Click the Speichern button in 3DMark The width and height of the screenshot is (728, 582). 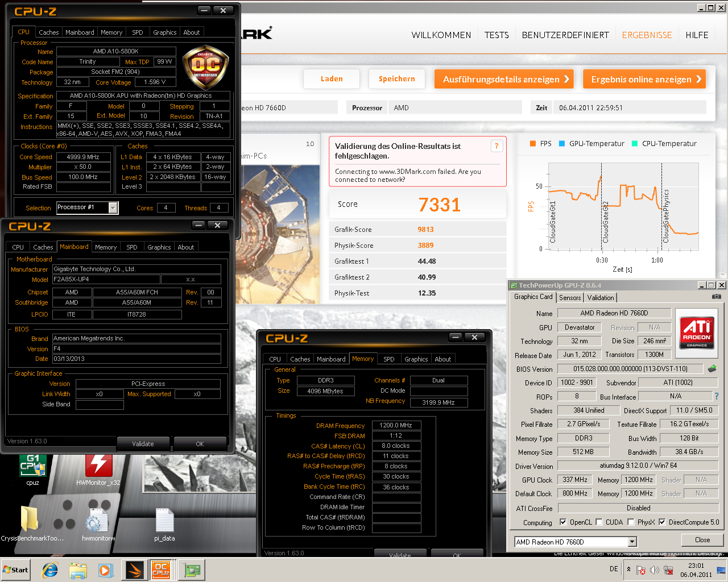click(x=397, y=79)
